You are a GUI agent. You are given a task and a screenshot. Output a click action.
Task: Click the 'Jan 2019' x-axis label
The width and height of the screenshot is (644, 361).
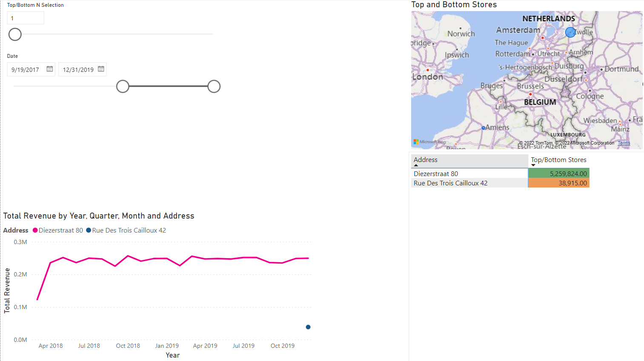pyautogui.click(x=167, y=346)
